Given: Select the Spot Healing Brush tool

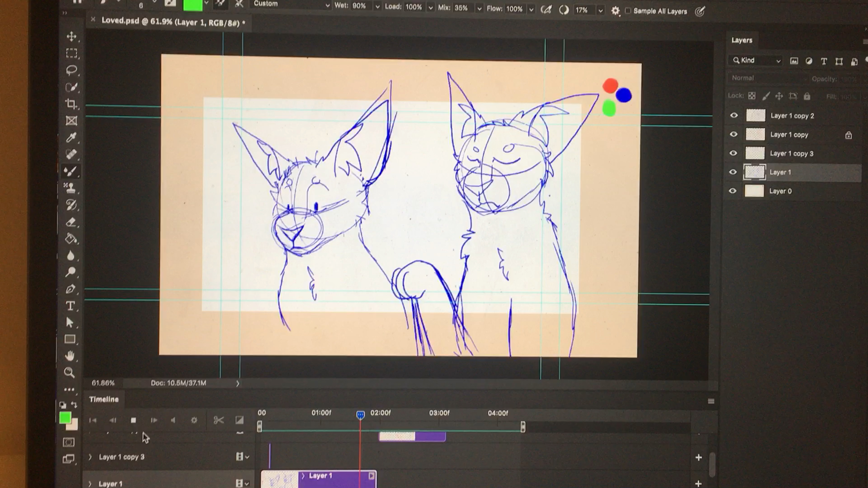Looking at the screenshot, I should point(71,155).
